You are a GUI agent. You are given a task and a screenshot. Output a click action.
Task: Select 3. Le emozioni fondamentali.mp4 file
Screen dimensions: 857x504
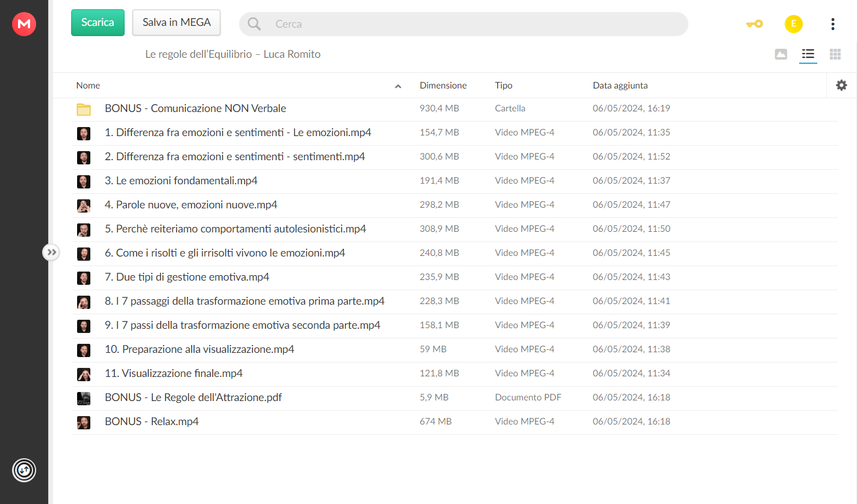click(455, 181)
